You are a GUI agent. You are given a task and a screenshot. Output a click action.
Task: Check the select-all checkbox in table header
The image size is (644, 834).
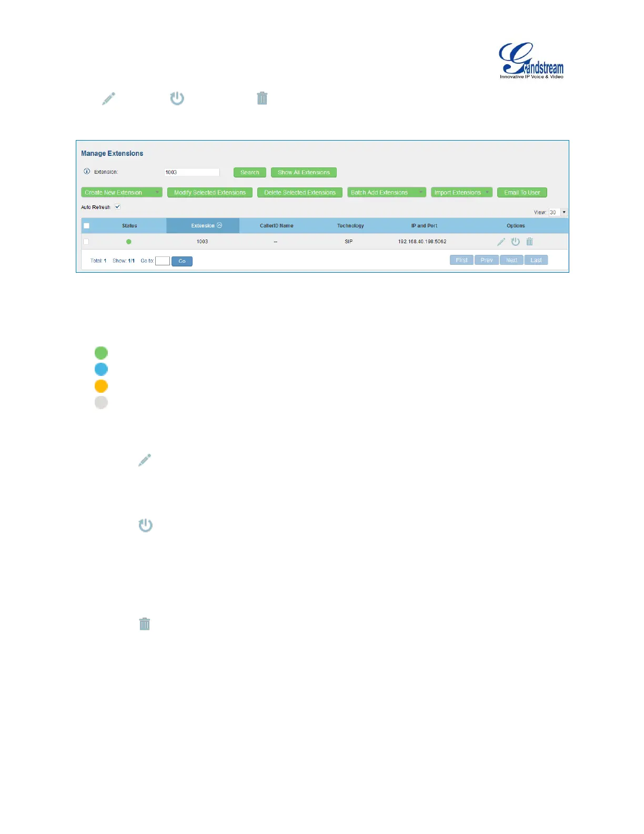pos(86,226)
